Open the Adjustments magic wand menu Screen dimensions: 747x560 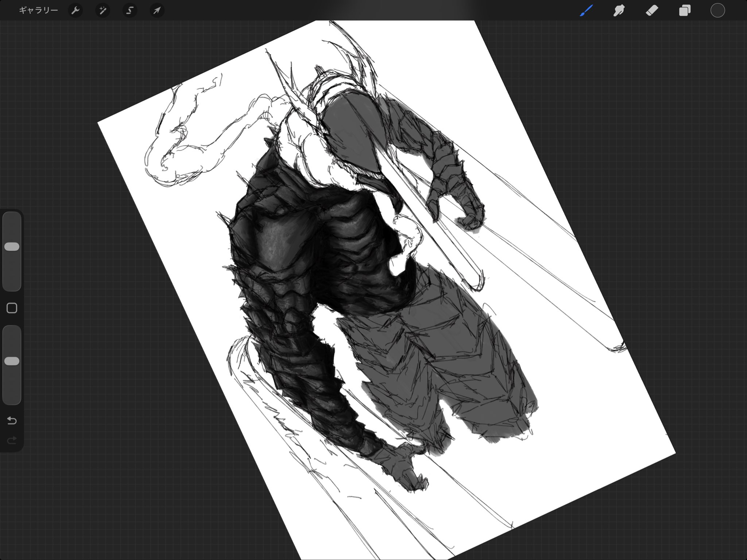[102, 11]
